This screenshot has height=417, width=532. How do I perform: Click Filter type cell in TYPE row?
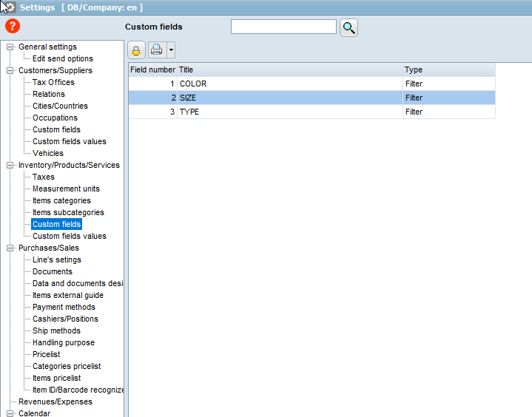pos(449,112)
